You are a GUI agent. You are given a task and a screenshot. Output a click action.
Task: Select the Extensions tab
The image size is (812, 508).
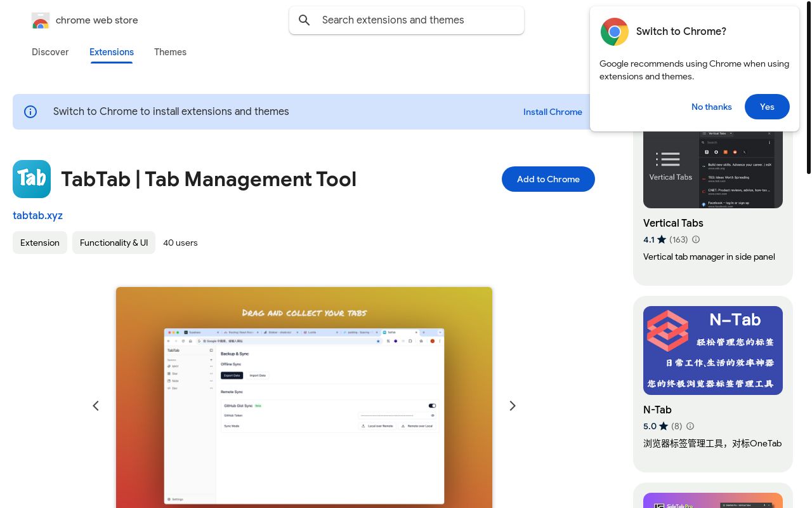pyautogui.click(x=112, y=52)
